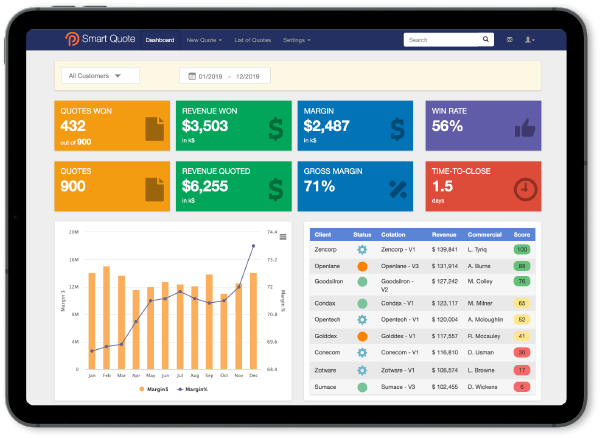Open the Win Rate 56% card
600x438 pixels.
(x=483, y=125)
